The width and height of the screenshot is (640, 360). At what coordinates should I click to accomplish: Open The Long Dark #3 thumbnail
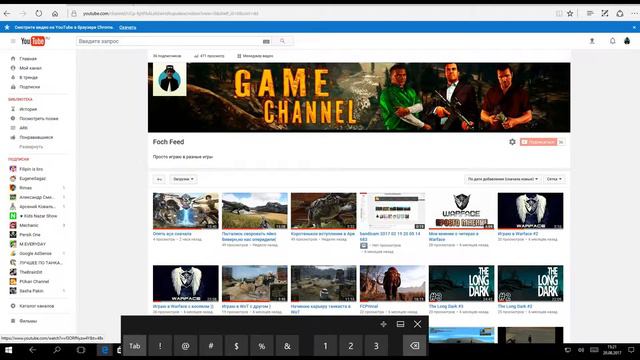[461, 284]
